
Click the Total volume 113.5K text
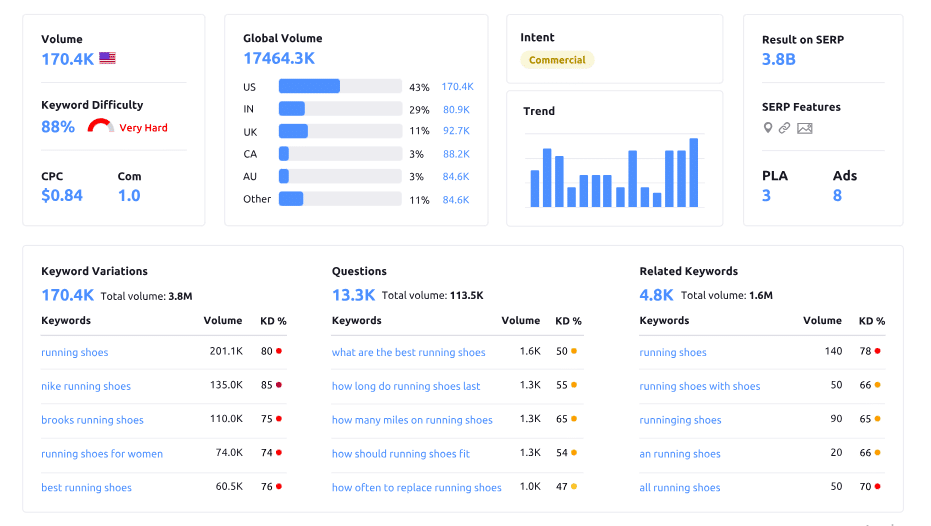[x=432, y=295]
